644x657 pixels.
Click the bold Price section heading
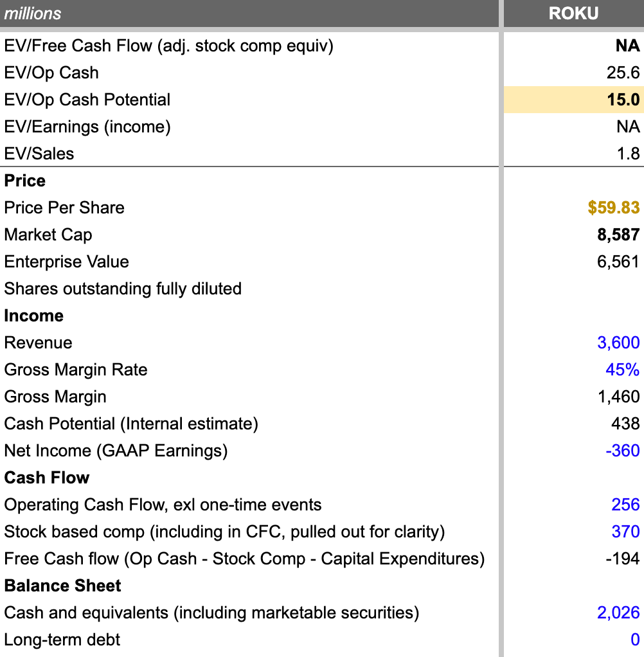[24, 181]
